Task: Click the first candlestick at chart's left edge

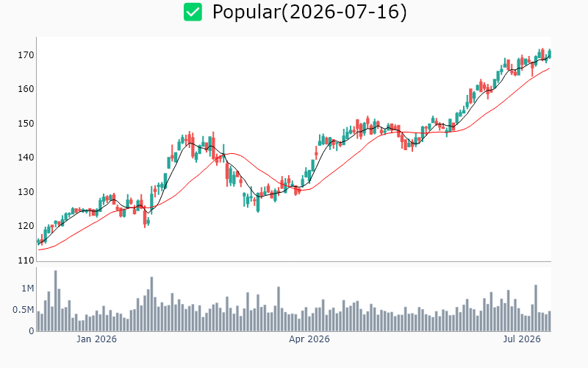Action: click(38, 241)
